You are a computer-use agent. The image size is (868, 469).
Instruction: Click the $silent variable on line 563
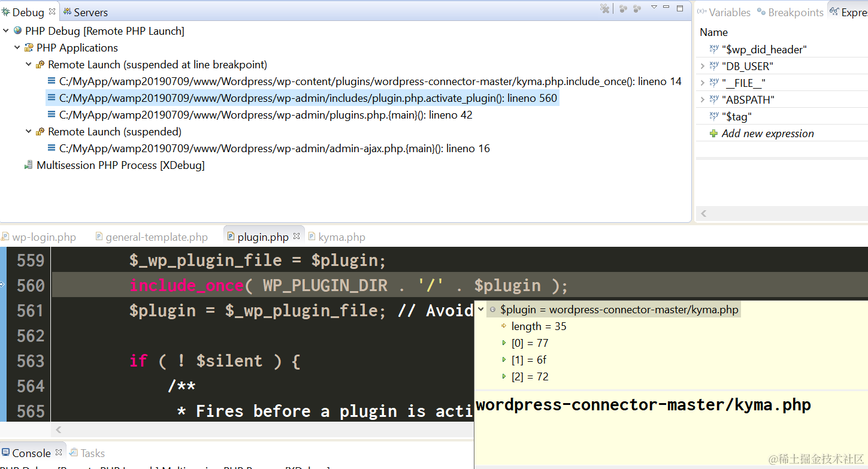pos(229,361)
